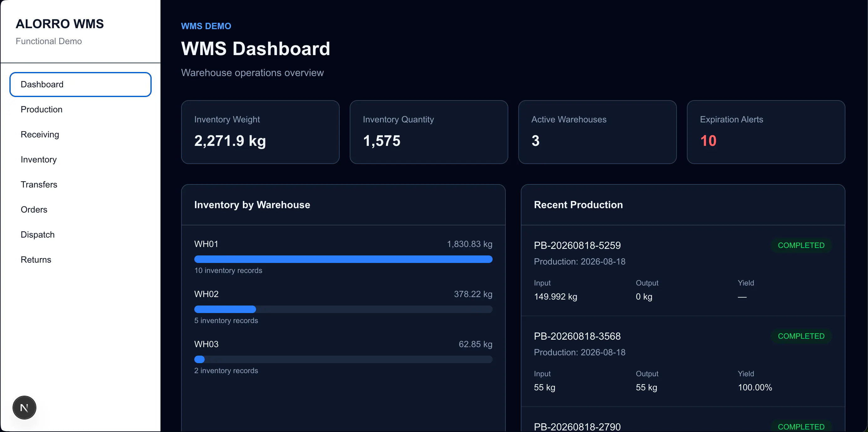Click the WMS DEMO label
Image resolution: width=868 pixels, height=432 pixels.
click(206, 26)
